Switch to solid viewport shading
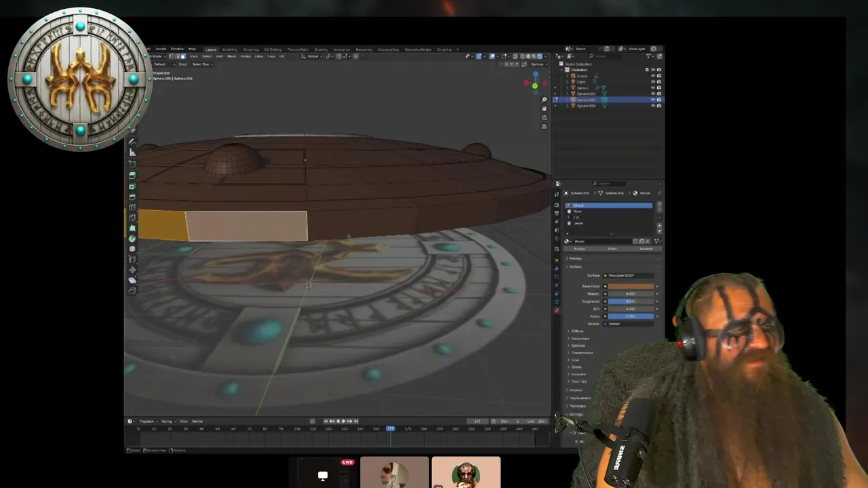868x488 pixels. [x=528, y=56]
